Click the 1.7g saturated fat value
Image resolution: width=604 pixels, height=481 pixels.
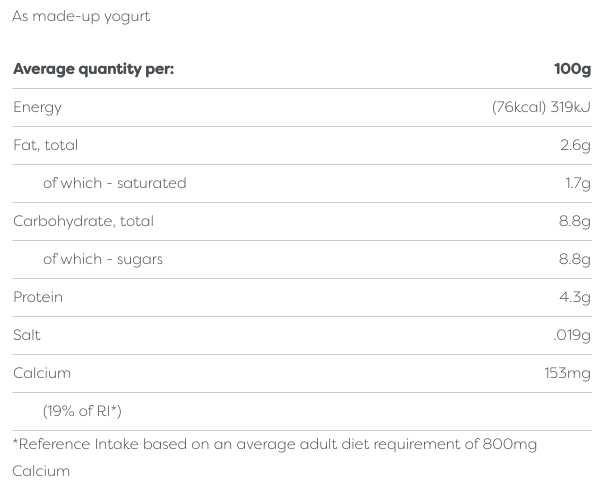pyautogui.click(x=577, y=183)
